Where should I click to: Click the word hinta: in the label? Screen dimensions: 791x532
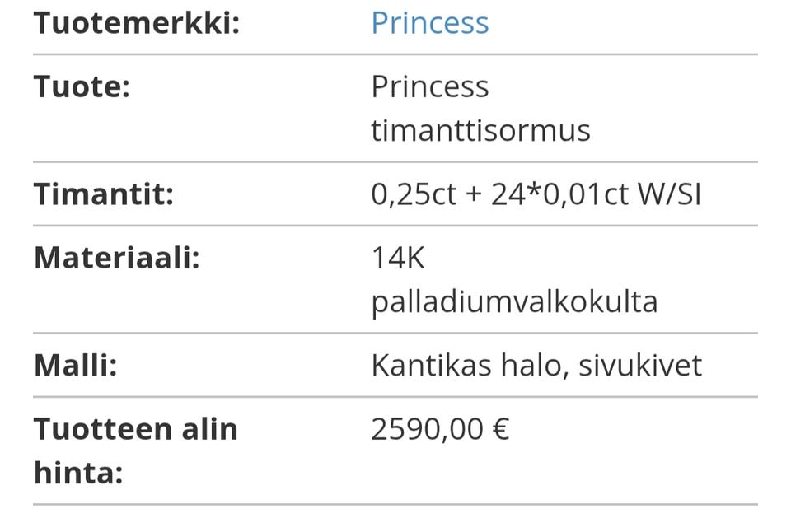click(x=78, y=473)
